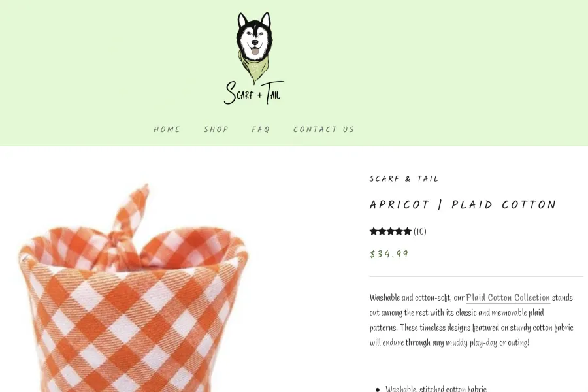Click the washable stitched cotton fabric bullet
Screen dimensions: 588x392
click(436, 388)
